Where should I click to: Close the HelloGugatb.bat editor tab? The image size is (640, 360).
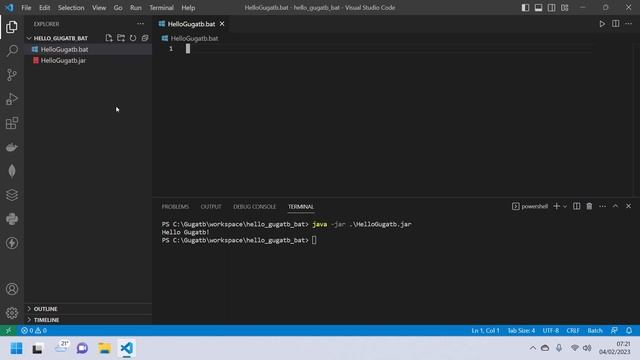click(222, 24)
